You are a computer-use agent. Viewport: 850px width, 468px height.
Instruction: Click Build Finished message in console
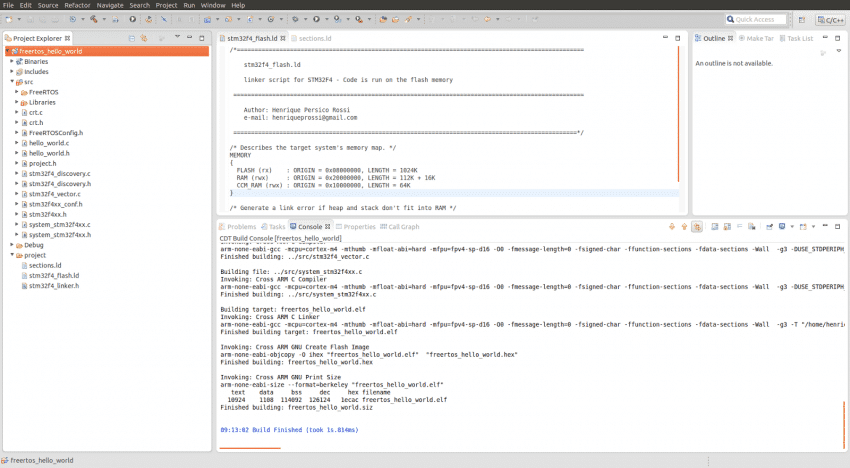tap(289, 430)
